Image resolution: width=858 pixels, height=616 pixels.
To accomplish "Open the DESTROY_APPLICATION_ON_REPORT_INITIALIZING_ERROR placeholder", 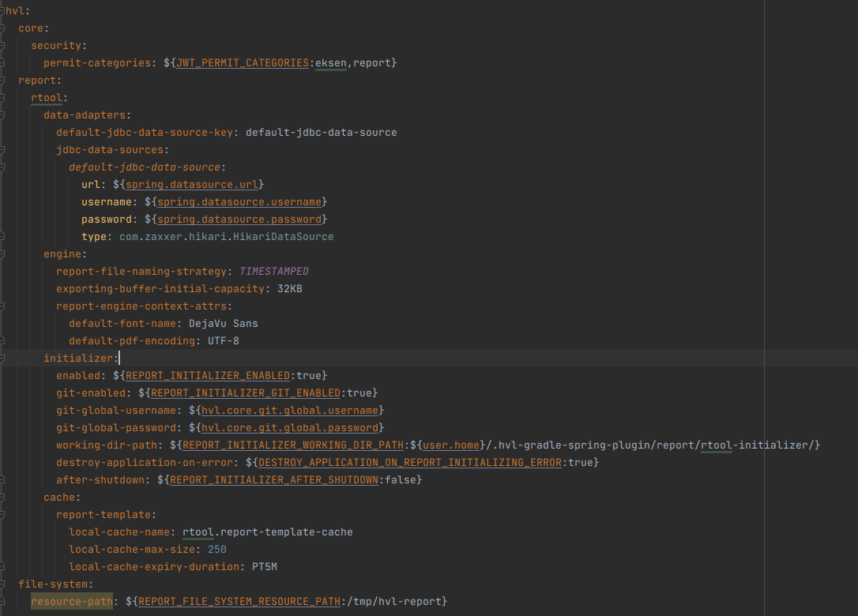I will [410, 463].
